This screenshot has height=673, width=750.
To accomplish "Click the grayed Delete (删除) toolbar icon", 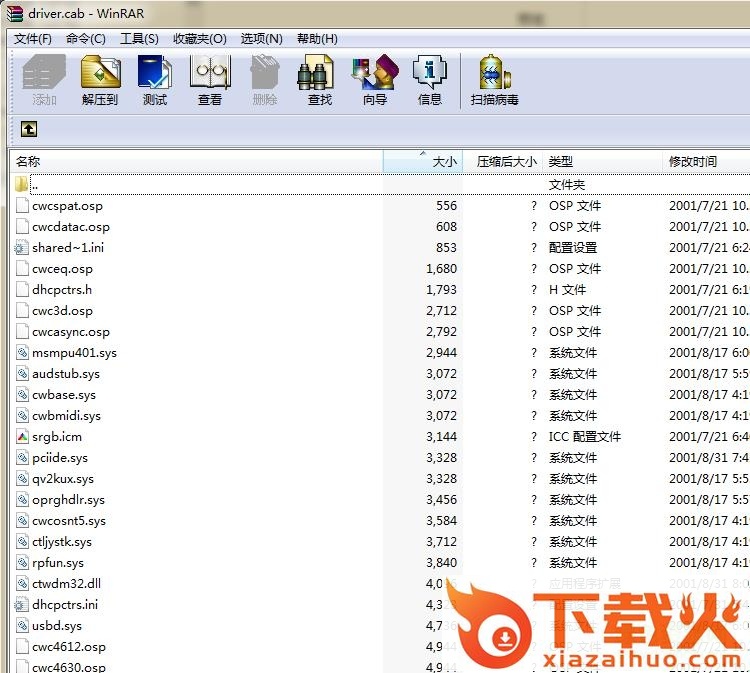I will (x=265, y=72).
